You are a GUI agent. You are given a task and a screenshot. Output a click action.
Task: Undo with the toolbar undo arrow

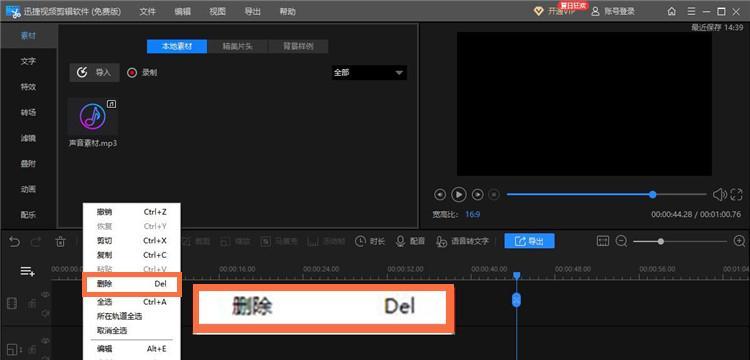(14, 242)
